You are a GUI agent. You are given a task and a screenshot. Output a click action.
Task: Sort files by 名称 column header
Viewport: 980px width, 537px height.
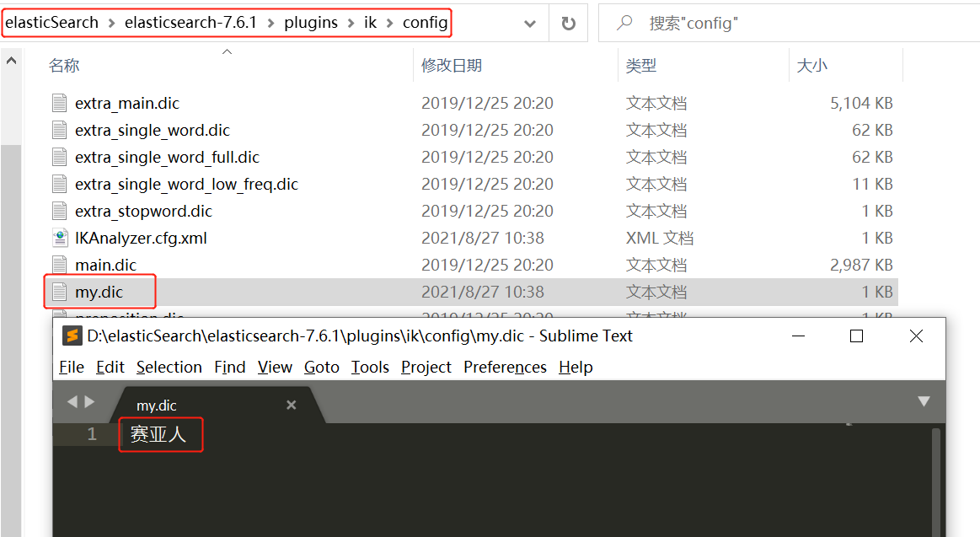64,66
